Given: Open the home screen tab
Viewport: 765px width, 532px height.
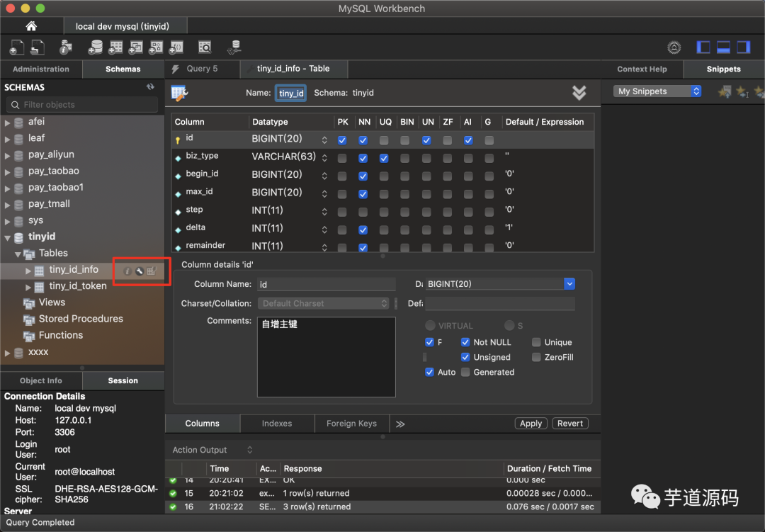Looking at the screenshot, I should (31, 26).
